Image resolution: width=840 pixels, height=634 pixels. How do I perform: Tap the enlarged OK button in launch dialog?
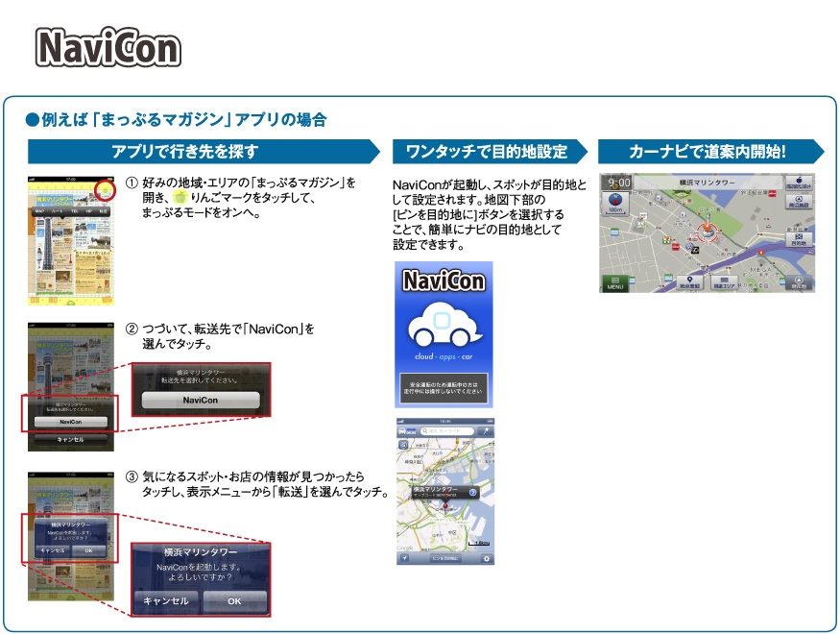click(x=234, y=600)
